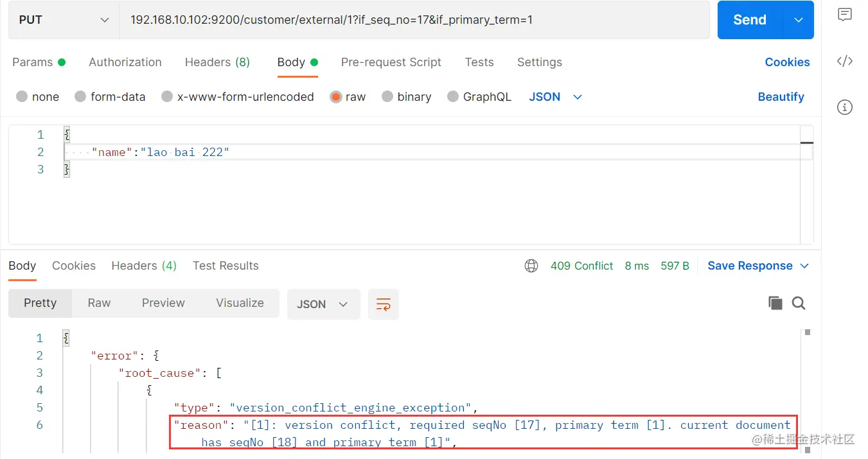Copy response with the copy icon

click(x=775, y=303)
